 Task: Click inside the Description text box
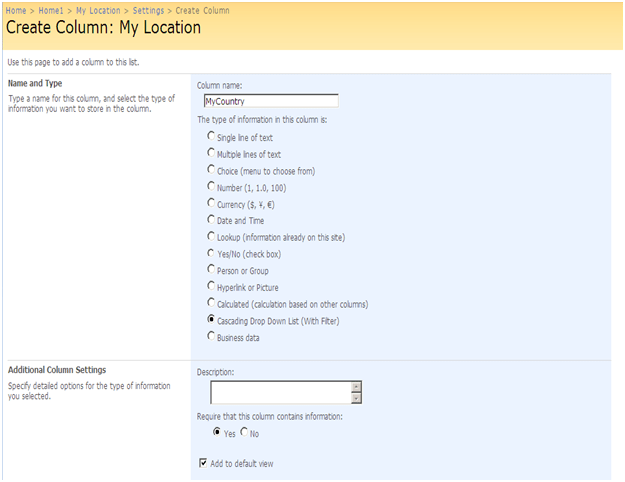pos(280,392)
